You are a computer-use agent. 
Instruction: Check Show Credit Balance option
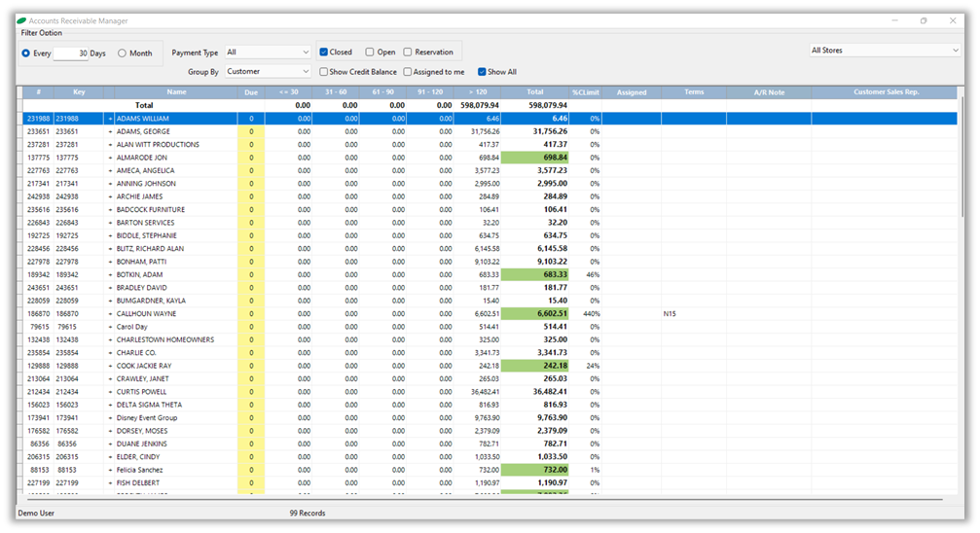point(325,72)
